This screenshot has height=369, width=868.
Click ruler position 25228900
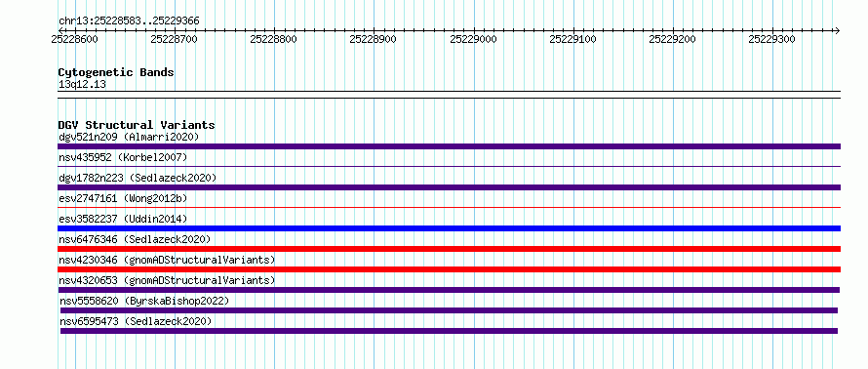pyautogui.click(x=374, y=39)
